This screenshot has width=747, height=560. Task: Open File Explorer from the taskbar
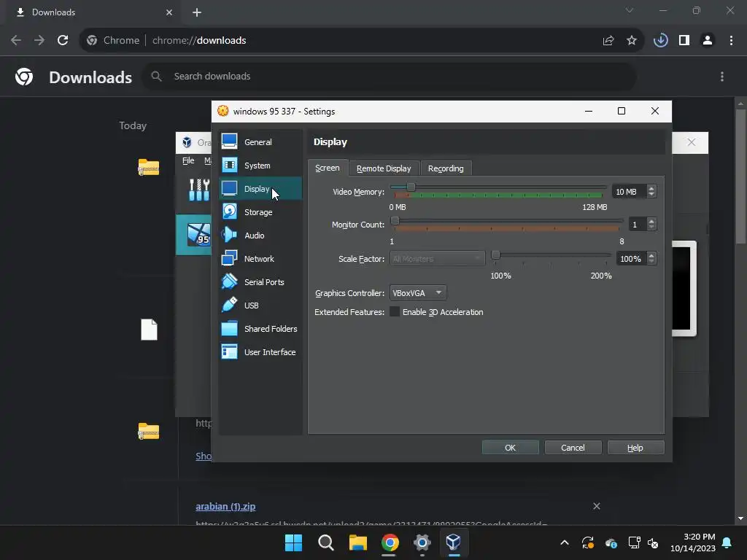click(357, 542)
